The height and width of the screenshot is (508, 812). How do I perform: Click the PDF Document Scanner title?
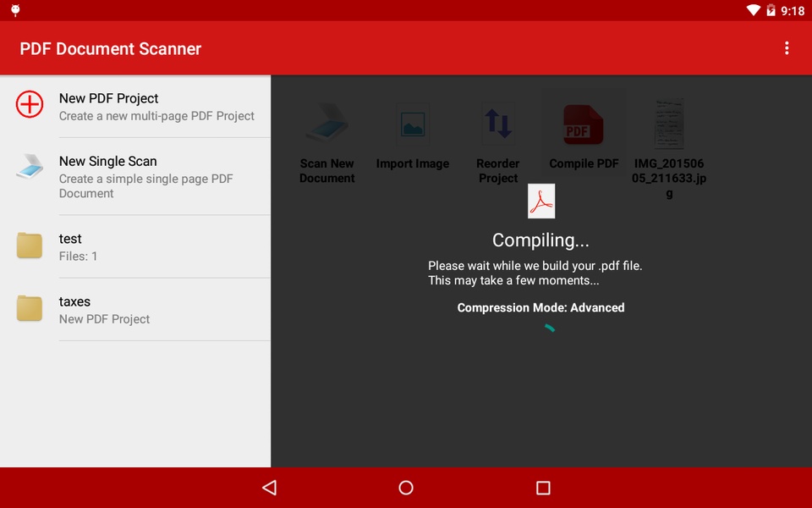click(111, 48)
